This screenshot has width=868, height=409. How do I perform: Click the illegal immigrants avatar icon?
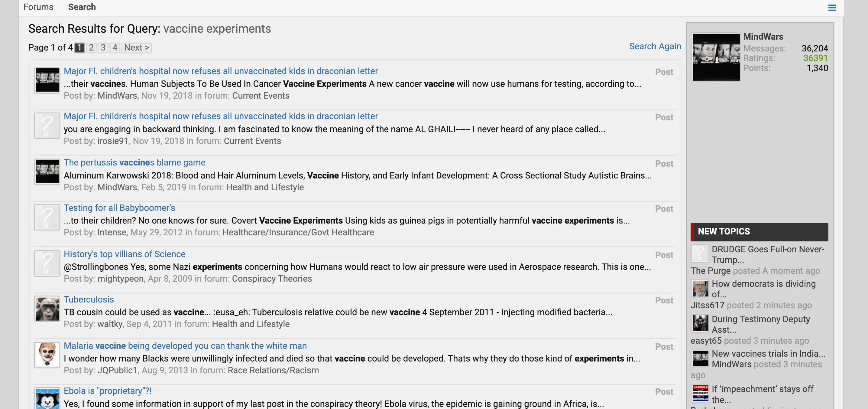coord(700,393)
